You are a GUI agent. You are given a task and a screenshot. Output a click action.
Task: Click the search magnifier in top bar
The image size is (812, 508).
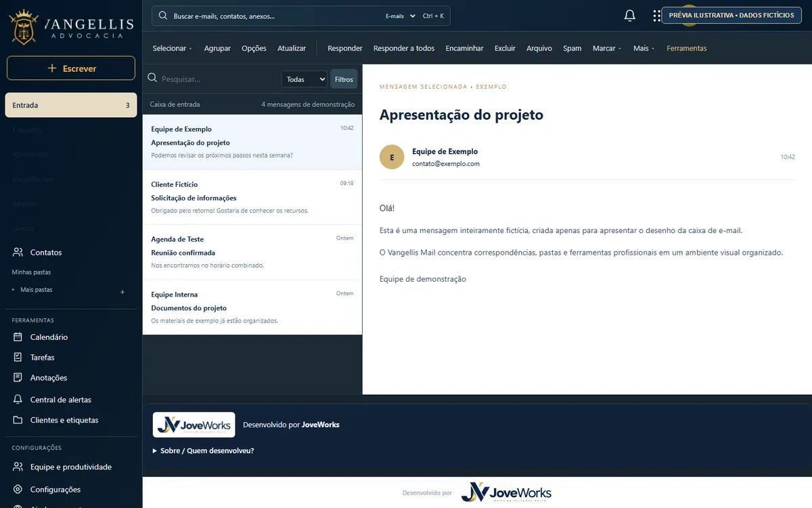point(164,16)
